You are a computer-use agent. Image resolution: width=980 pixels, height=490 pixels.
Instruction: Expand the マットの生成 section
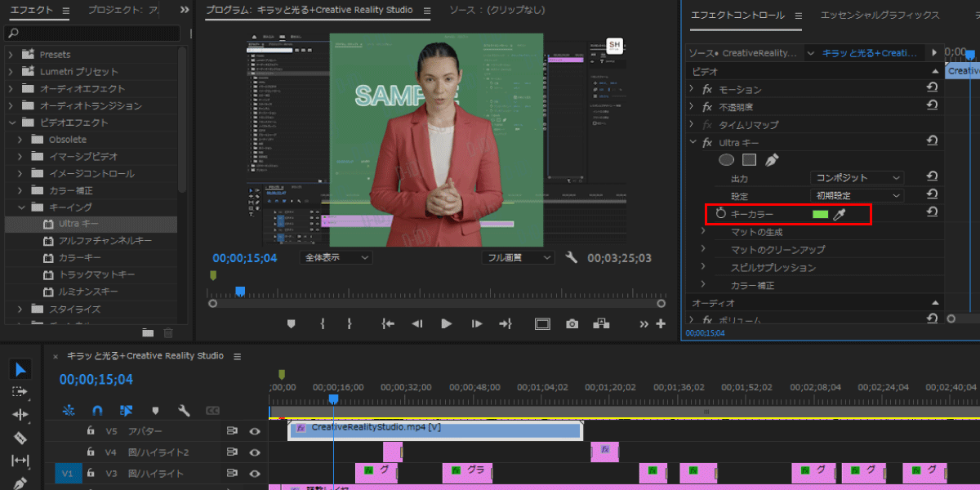703,232
